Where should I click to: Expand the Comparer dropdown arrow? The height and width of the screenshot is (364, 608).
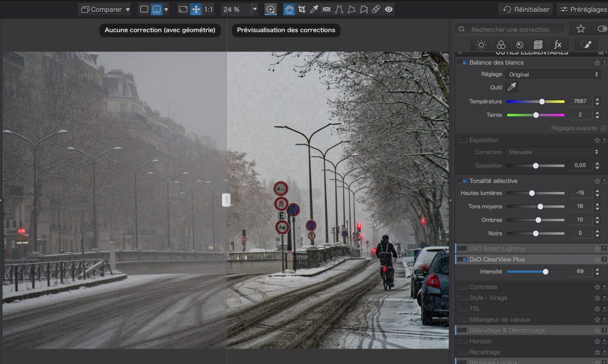(127, 9)
